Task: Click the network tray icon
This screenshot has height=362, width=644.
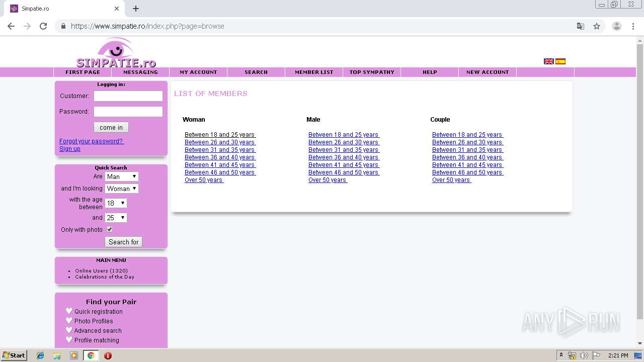Action: pyautogui.click(x=572, y=355)
